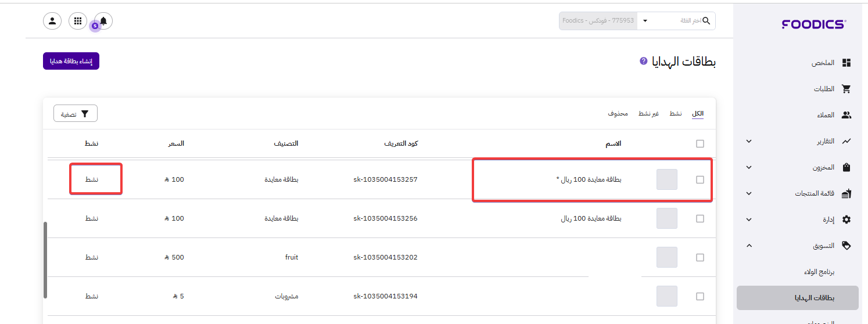Click the help question mark icon

(x=643, y=61)
